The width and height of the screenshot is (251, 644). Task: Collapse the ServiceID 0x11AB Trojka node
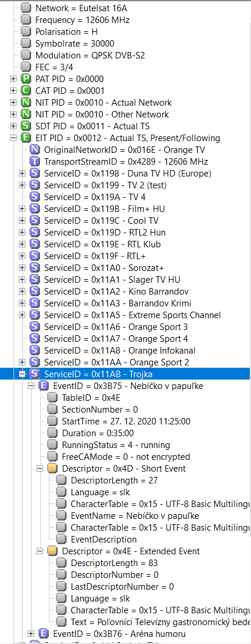pyautogui.click(x=22, y=374)
